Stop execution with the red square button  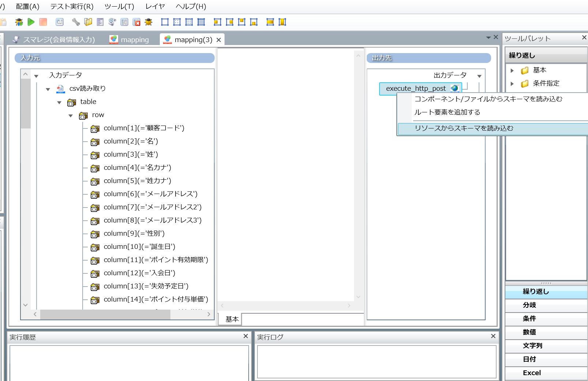click(43, 22)
